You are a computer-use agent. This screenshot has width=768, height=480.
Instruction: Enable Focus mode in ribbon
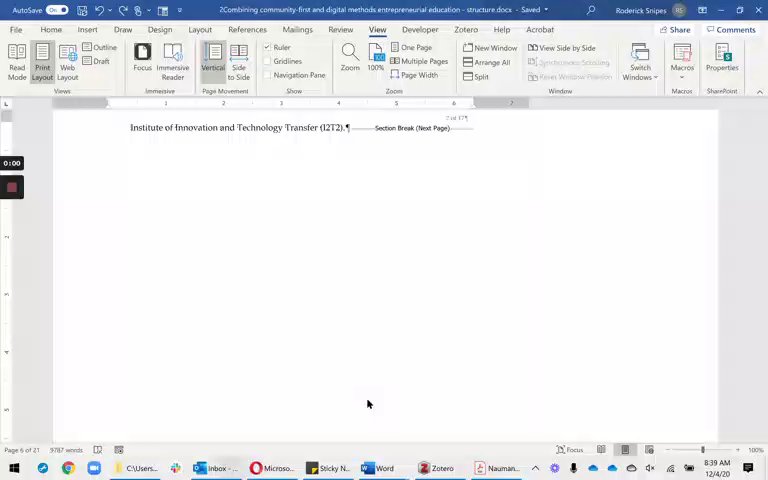tap(143, 58)
